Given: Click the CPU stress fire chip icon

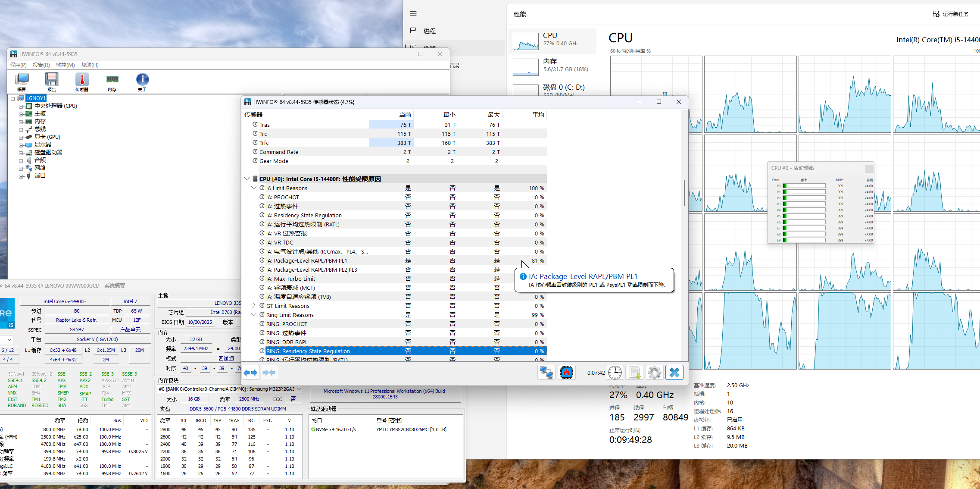Looking at the screenshot, I should click(x=567, y=373).
